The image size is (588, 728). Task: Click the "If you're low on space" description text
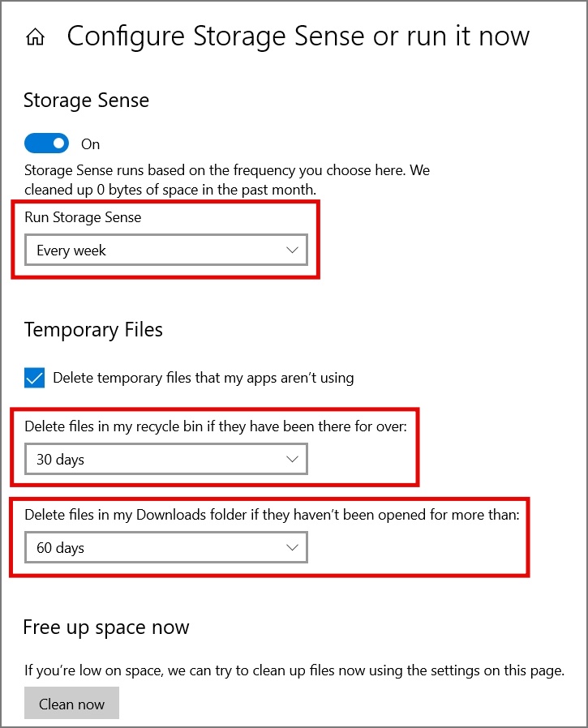tap(294, 670)
